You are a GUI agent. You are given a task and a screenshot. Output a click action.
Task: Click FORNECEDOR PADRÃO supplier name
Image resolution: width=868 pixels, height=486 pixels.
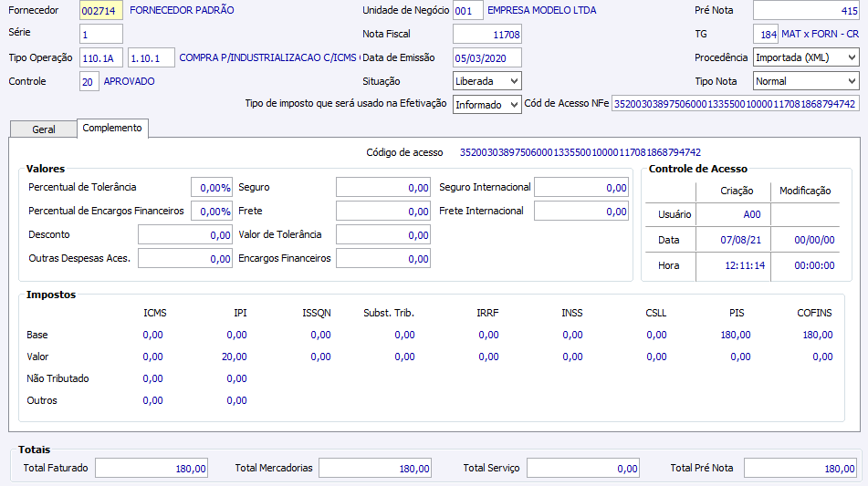click(182, 10)
